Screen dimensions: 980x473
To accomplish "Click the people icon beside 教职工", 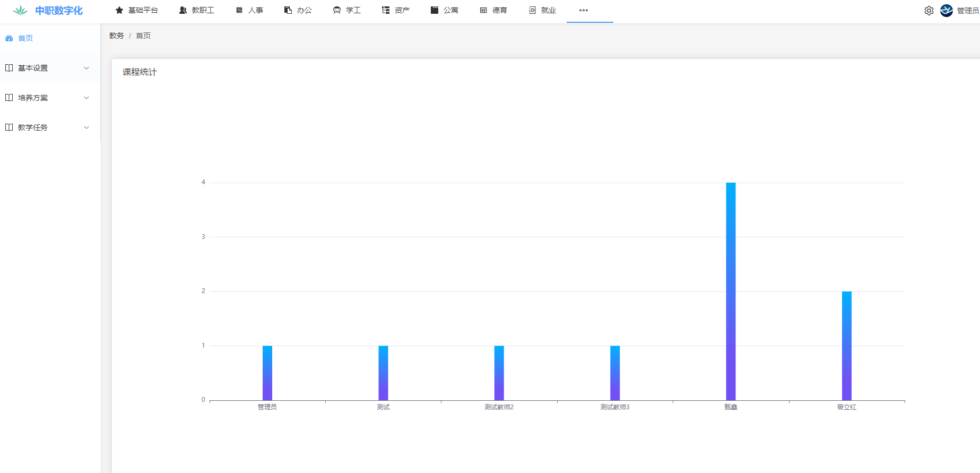I will [183, 10].
